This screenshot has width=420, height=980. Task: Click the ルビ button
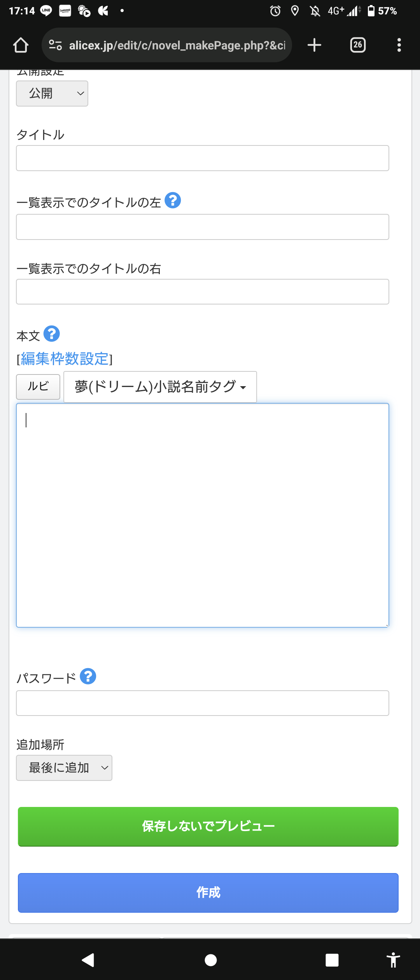(38, 387)
